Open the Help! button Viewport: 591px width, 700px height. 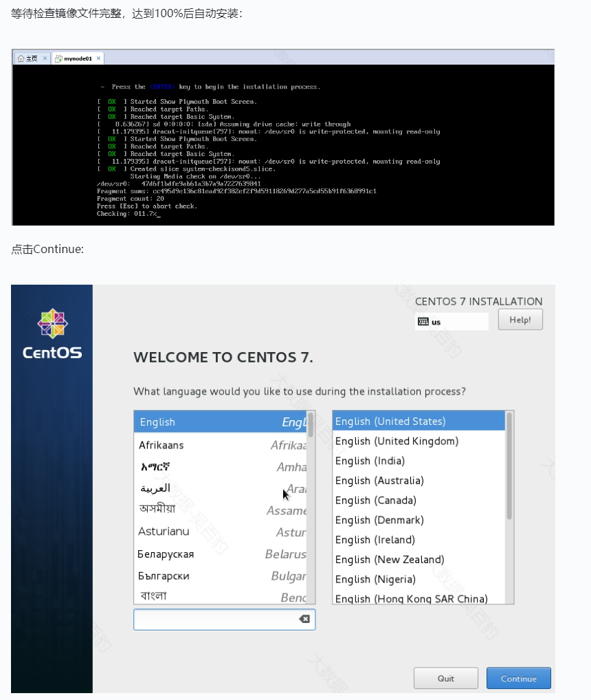click(520, 320)
